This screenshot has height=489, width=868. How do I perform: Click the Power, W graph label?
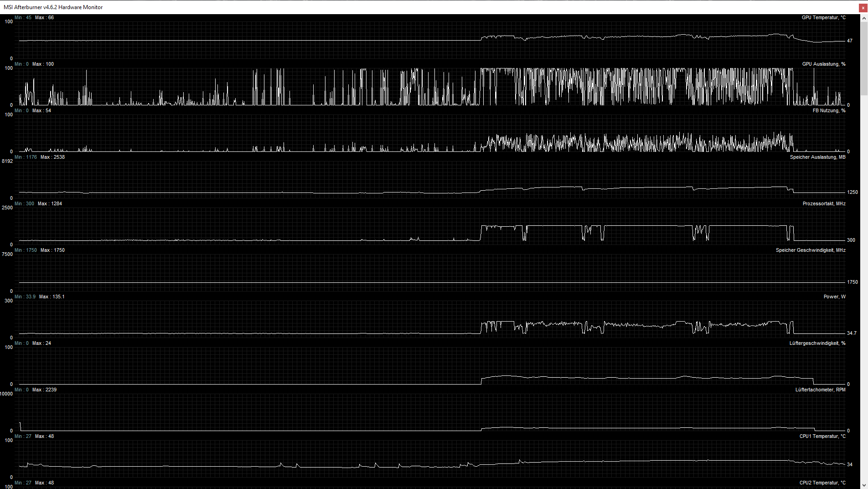coord(834,297)
